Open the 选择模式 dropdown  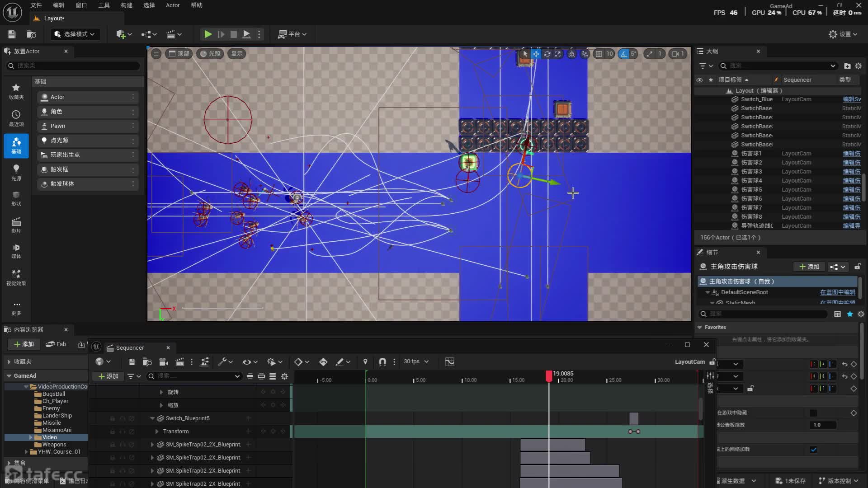tap(75, 34)
